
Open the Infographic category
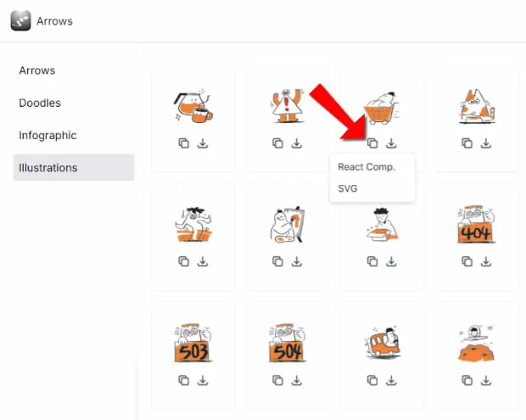tap(48, 135)
